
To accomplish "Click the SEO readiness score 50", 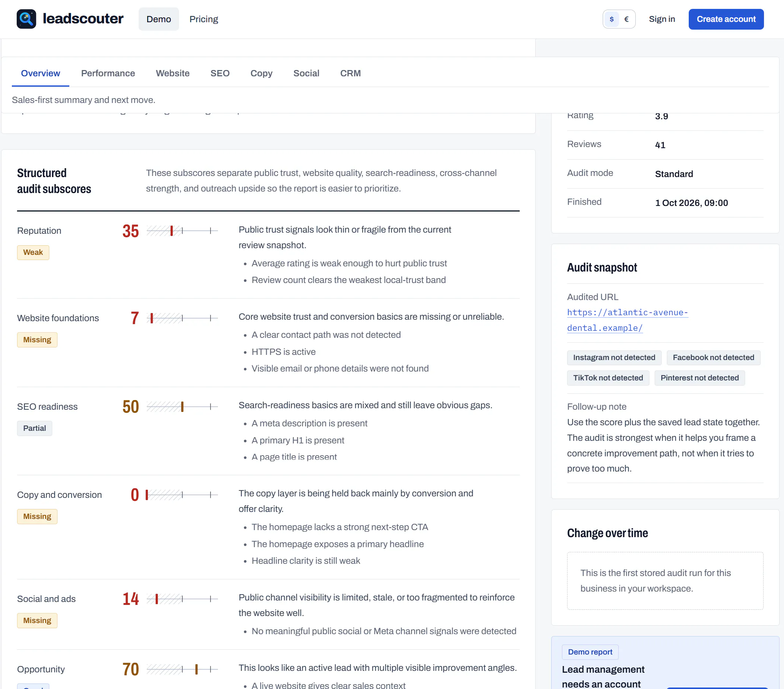I will click(x=130, y=407).
